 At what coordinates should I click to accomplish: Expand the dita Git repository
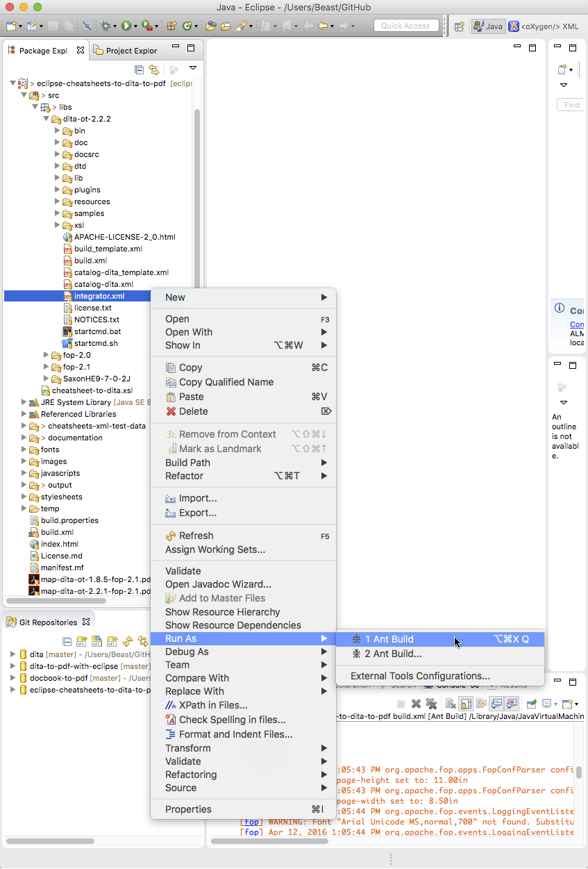point(12,654)
